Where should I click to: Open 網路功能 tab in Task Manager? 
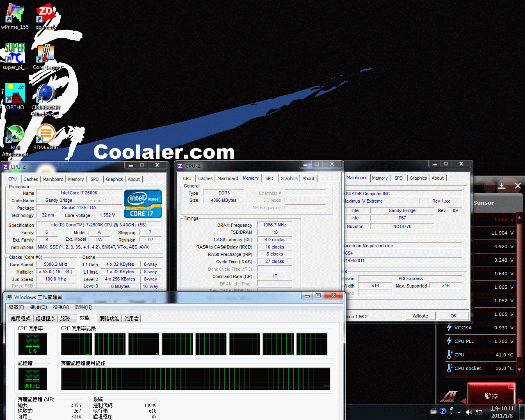pos(109,318)
